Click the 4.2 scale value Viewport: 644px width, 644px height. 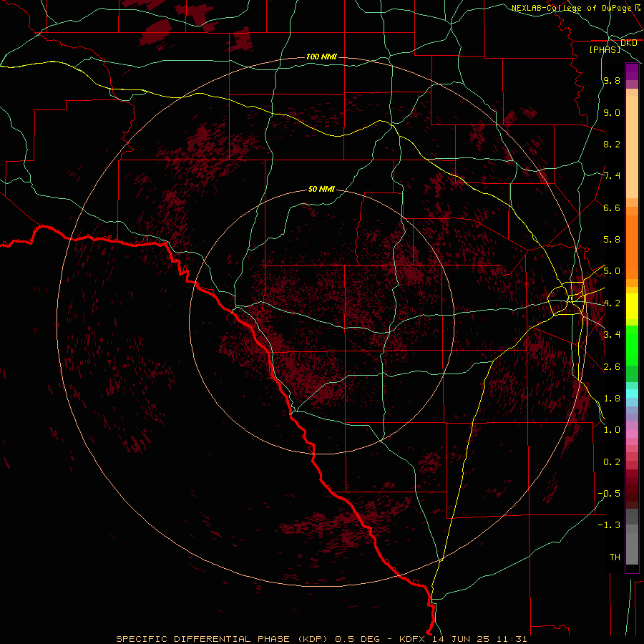click(612, 303)
